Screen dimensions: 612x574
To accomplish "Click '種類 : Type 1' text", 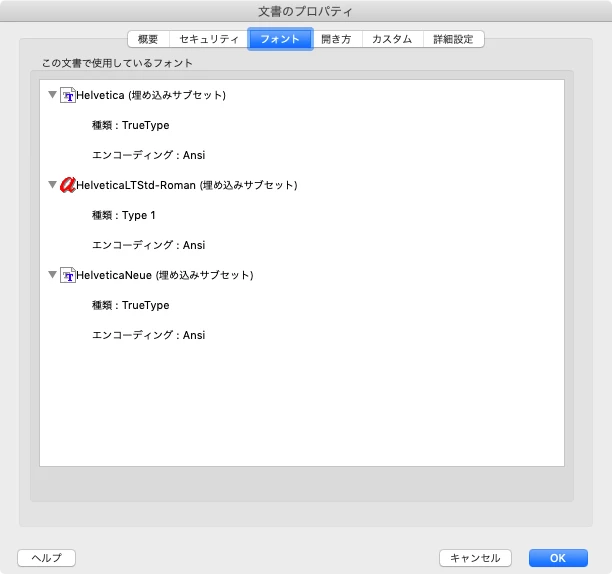I will tap(124, 215).
